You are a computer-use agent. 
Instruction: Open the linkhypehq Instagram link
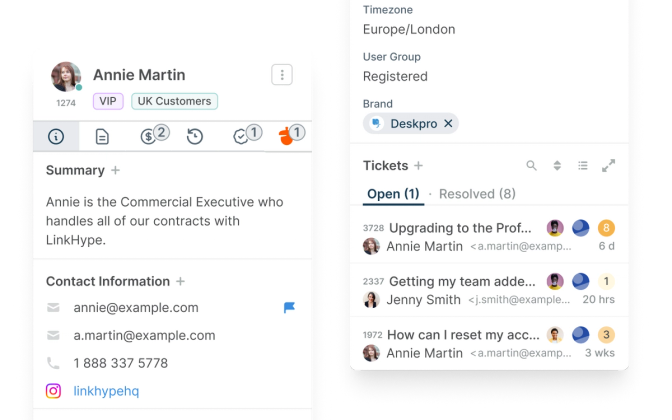(106, 391)
